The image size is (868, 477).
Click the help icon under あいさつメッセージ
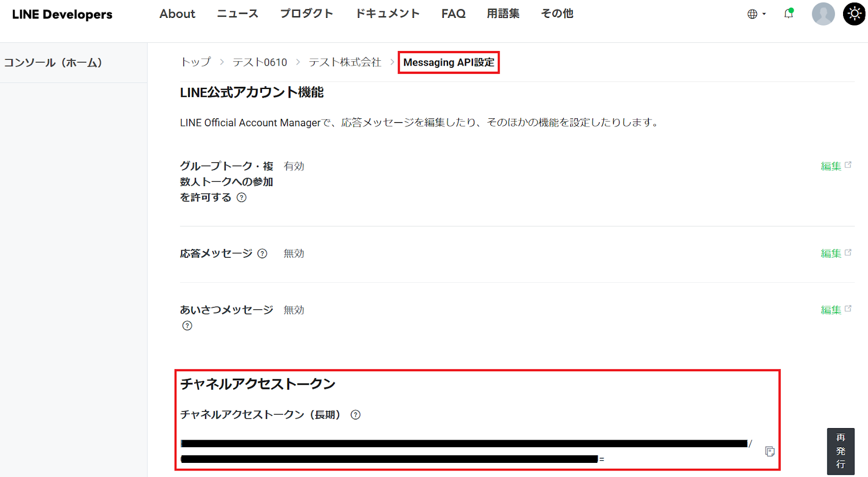[187, 326]
